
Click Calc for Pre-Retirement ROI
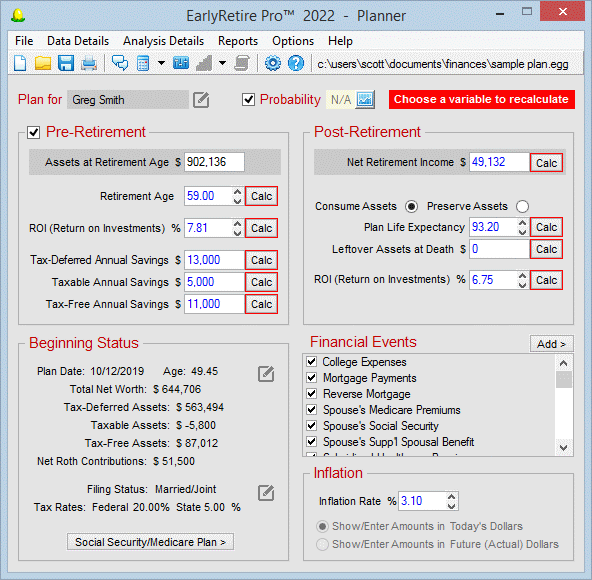pos(261,228)
